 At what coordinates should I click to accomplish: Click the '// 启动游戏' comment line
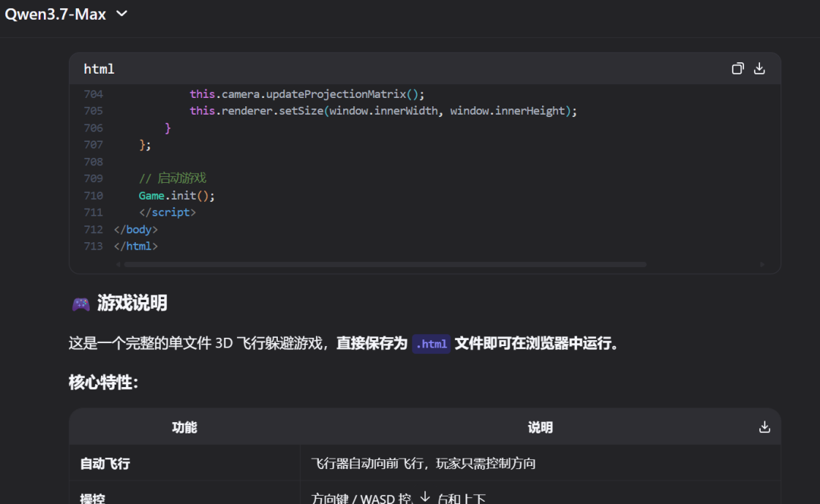[x=172, y=178]
